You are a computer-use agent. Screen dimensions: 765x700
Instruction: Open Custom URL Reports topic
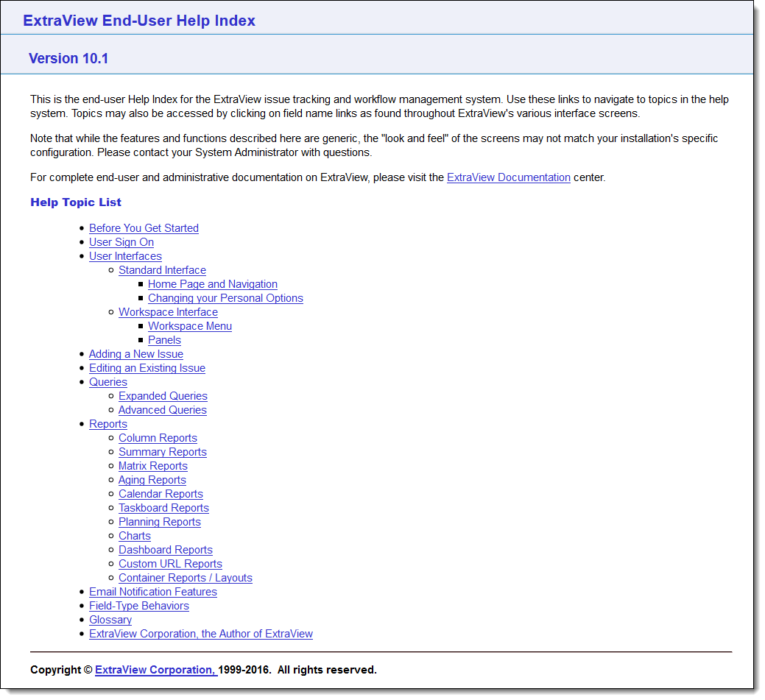point(170,564)
